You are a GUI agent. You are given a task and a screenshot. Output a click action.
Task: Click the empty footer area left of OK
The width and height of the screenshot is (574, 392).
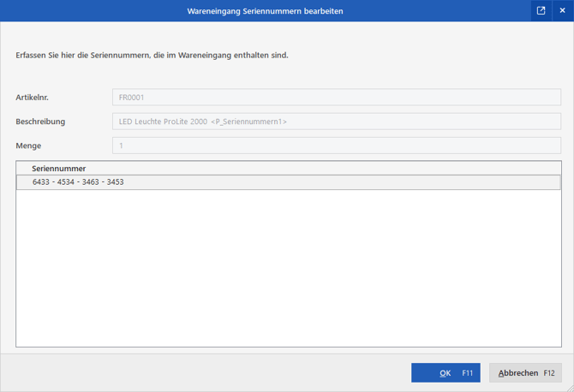click(205, 372)
